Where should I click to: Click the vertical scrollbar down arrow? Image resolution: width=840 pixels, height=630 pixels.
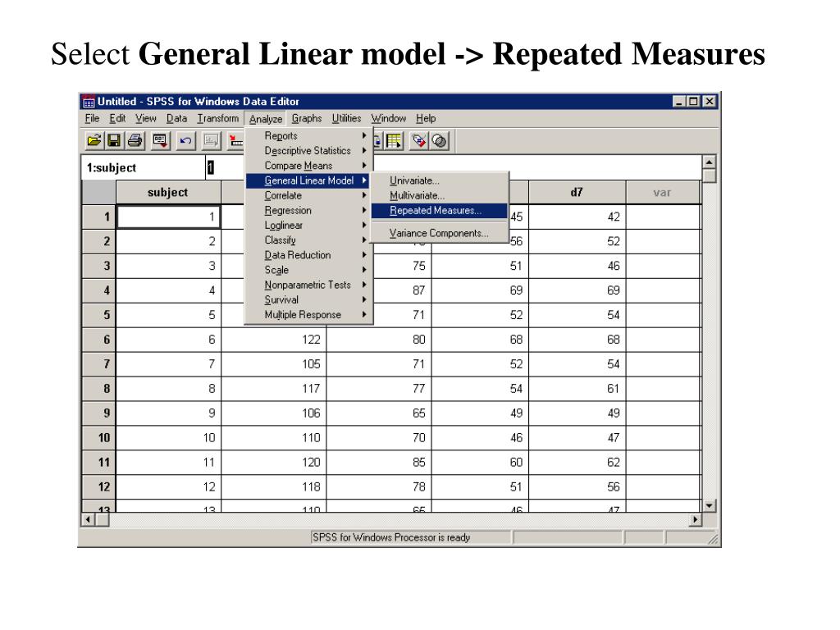point(710,505)
